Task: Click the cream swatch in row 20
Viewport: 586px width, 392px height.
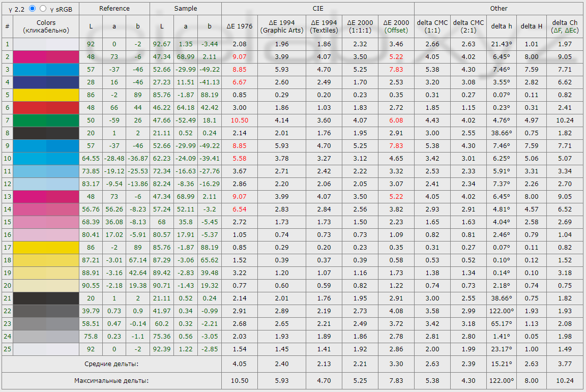Action: coord(46,286)
